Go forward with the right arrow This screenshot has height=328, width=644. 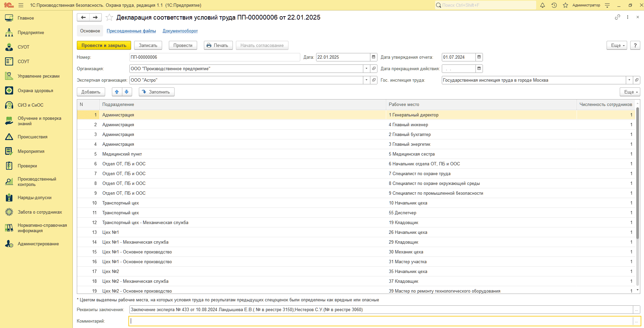tap(95, 18)
